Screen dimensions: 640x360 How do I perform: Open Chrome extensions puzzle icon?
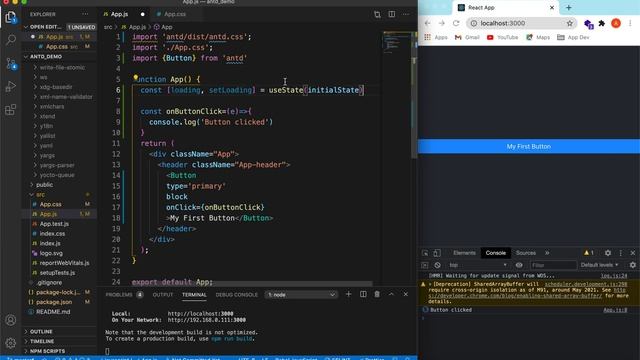[x=601, y=23]
